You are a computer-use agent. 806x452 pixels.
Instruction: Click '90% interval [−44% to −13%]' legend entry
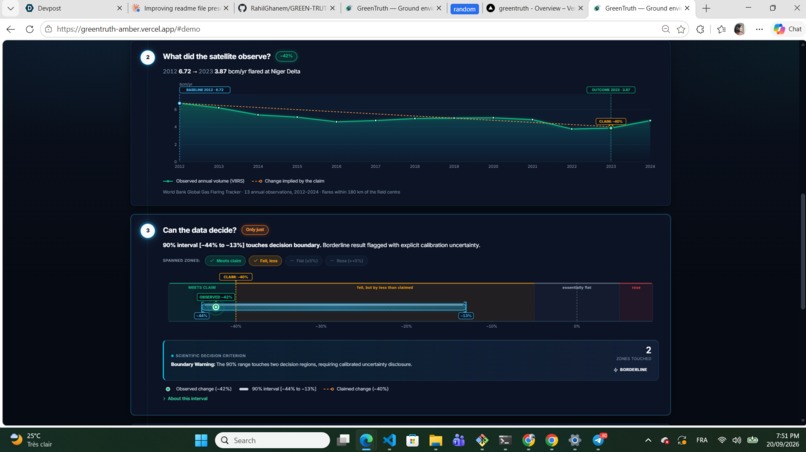[x=278, y=389]
